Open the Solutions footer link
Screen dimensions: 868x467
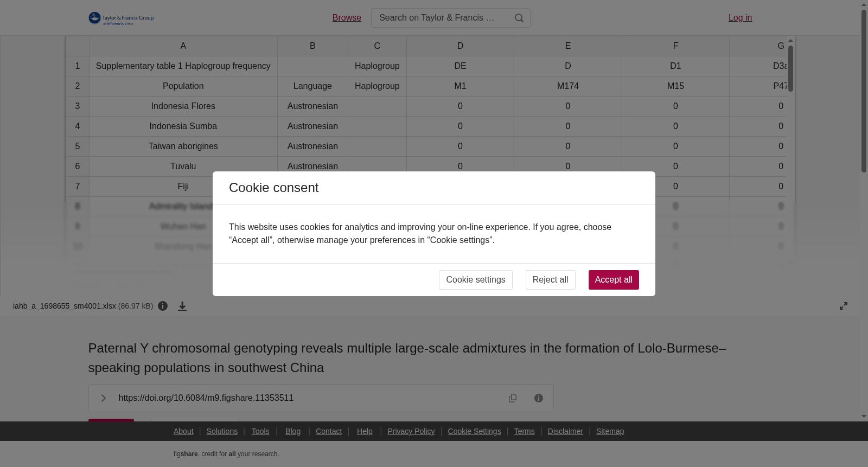[x=222, y=431]
